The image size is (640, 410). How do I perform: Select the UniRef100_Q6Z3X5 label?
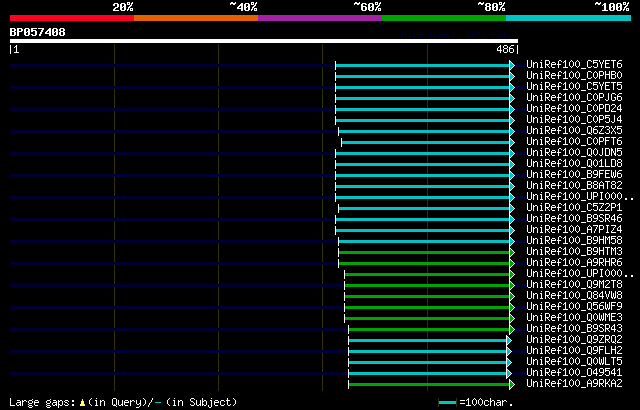(x=574, y=131)
